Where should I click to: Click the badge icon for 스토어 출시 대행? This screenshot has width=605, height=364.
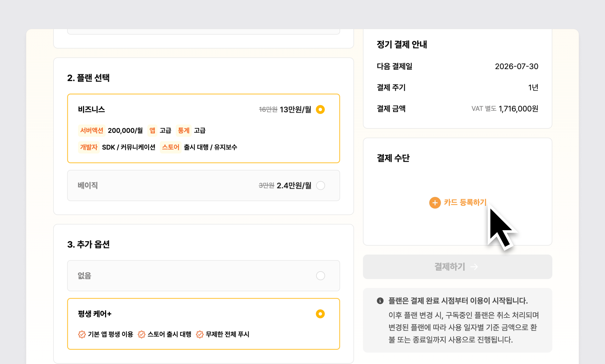pos(142,334)
